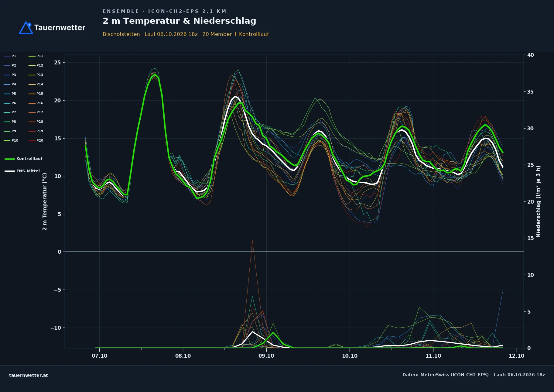Click the '2 m Temperatur (°C)' axis title

pos(45,201)
